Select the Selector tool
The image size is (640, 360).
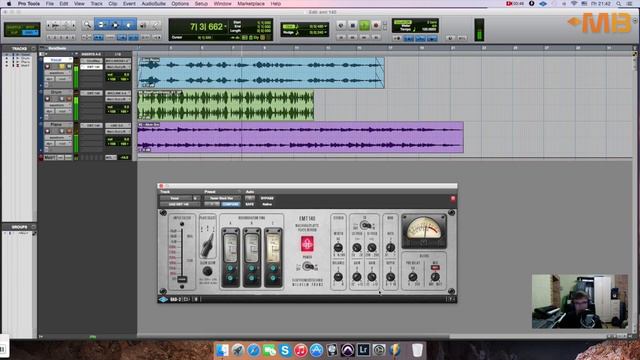coord(116,25)
